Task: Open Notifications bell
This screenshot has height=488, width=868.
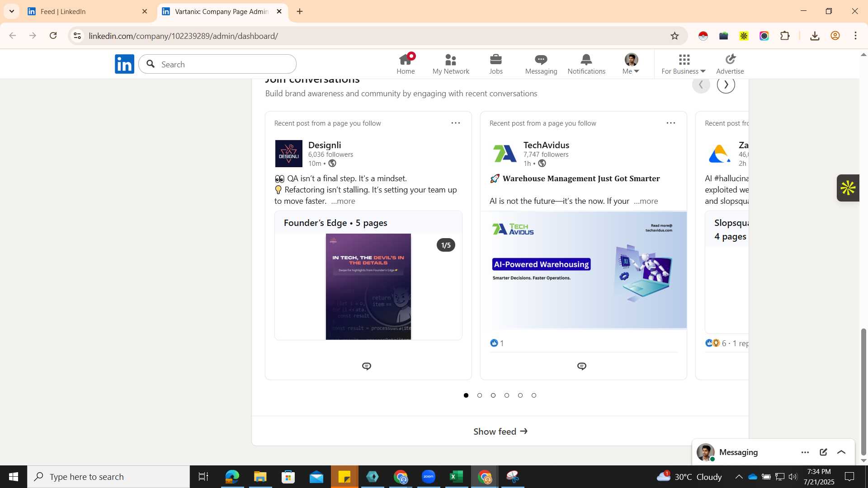Action: (x=586, y=64)
